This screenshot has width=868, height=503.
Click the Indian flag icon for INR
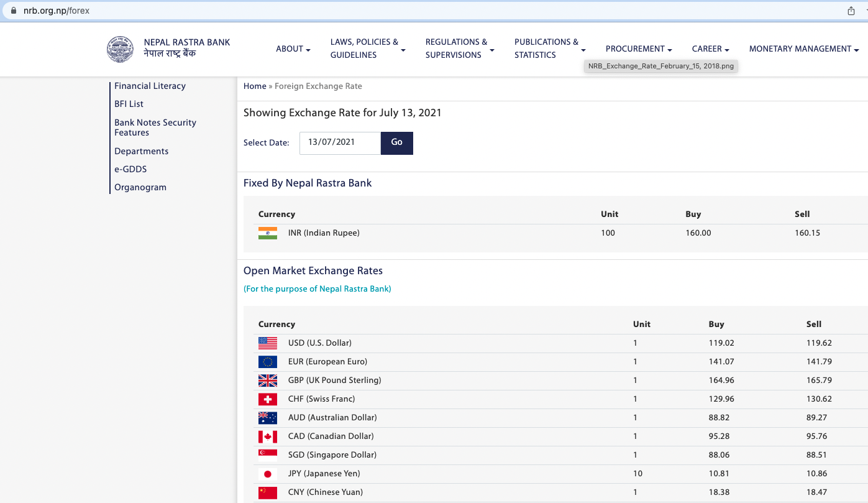[268, 233]
